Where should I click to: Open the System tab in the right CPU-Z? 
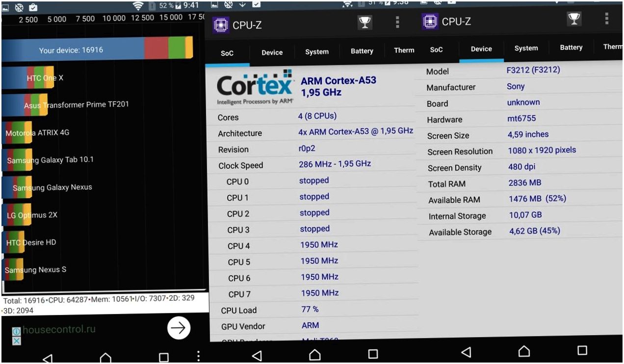pyautogui.click(x=526, y=48)
